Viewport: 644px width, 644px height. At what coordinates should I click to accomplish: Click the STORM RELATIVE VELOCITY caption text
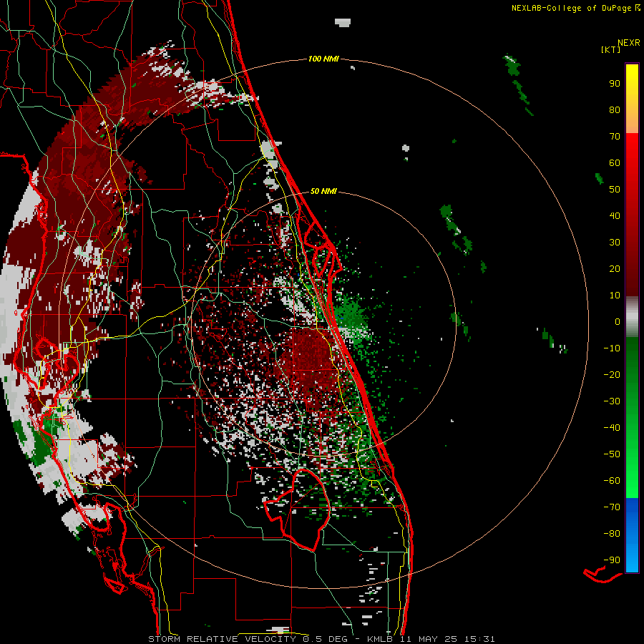tap(223, 639)
